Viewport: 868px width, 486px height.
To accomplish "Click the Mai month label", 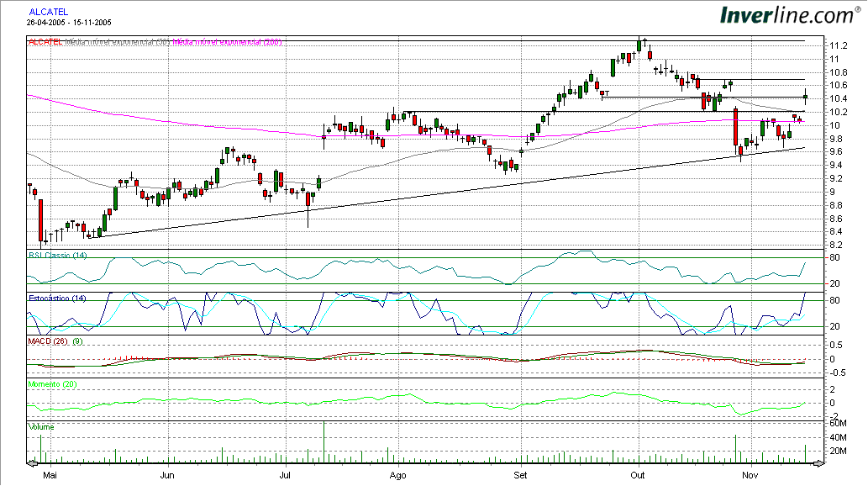I will [50, 474].
